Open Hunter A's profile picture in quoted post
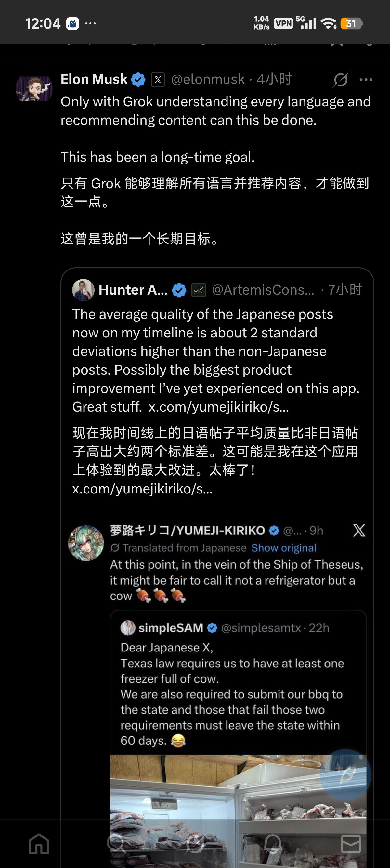Viewport: 390px width, 868px height. 83,290
